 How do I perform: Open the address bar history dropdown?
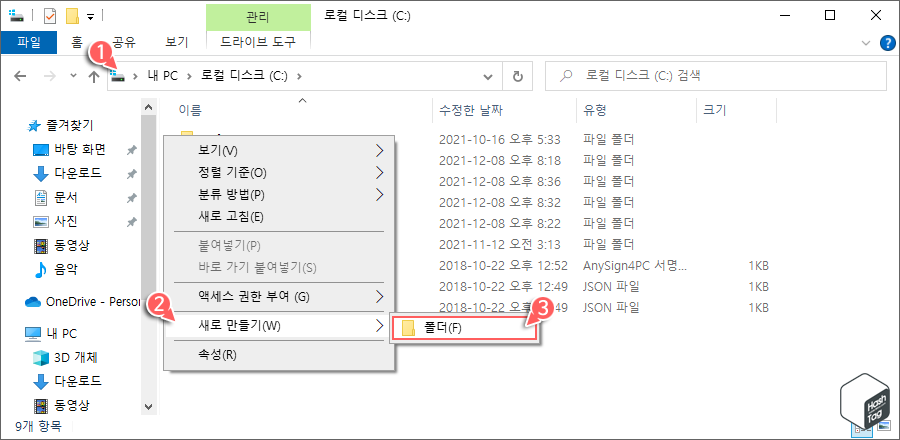pyautogui.click(x=488, y=76)
